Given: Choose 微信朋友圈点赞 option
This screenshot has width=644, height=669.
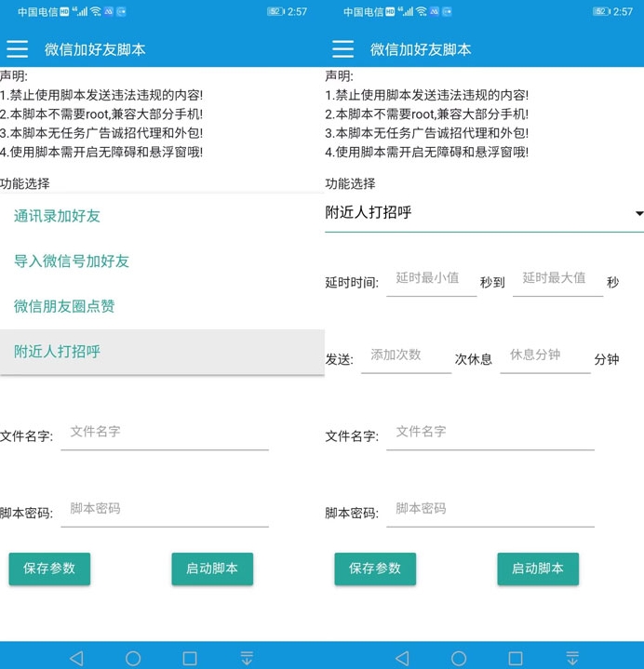Looking at the screenshot, I should pyautogui.click(x=162, y=306).
